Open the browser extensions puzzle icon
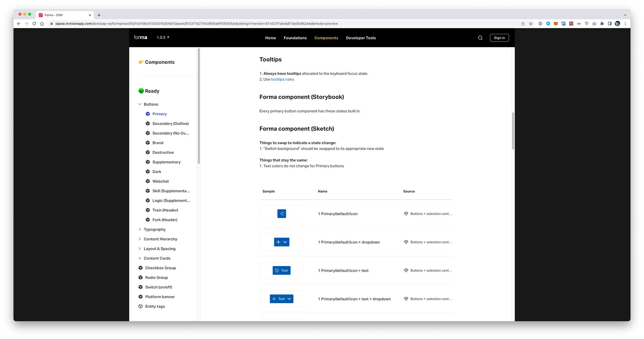 [602, 24]
